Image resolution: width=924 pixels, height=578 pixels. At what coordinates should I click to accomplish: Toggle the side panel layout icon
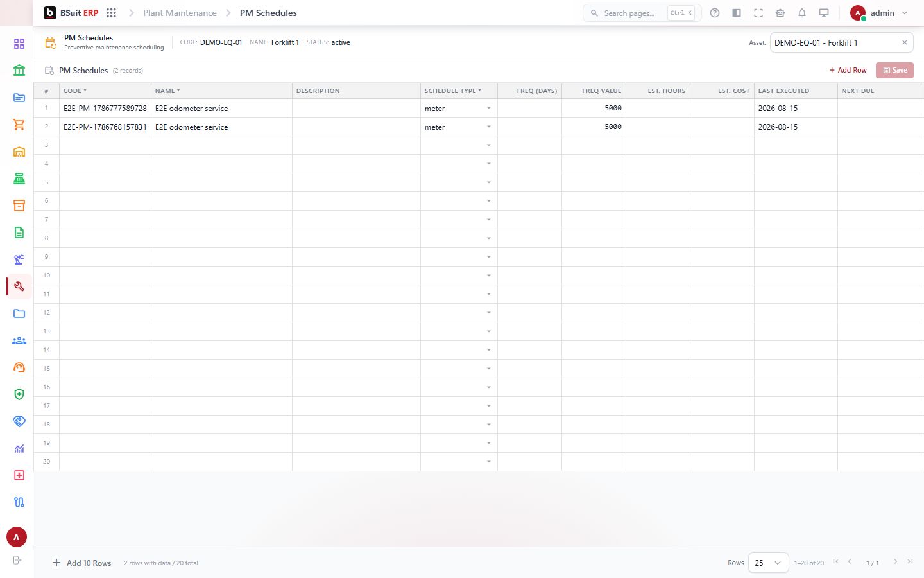coord(737,13)
